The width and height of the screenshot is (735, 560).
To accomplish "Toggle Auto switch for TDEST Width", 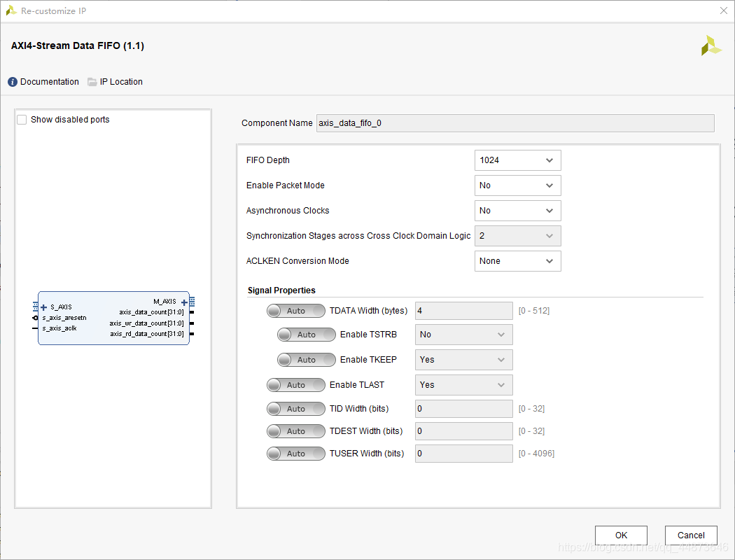I will pyautogui.click(x=296, y=431).
